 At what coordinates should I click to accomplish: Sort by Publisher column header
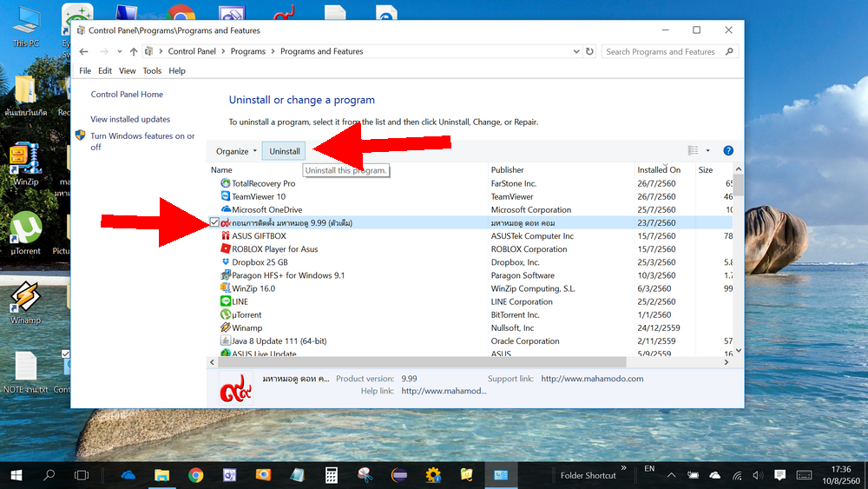[x=507, y=170]
